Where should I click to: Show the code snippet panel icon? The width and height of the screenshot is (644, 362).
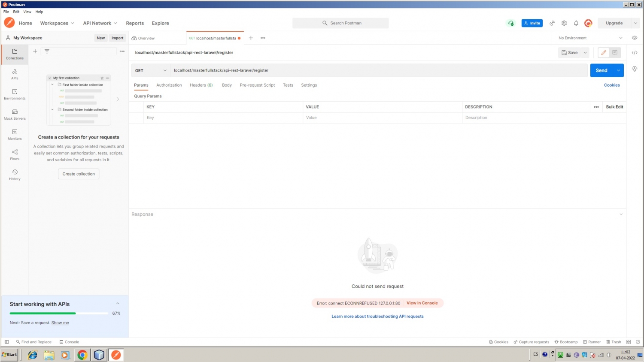tap(635, 53)
